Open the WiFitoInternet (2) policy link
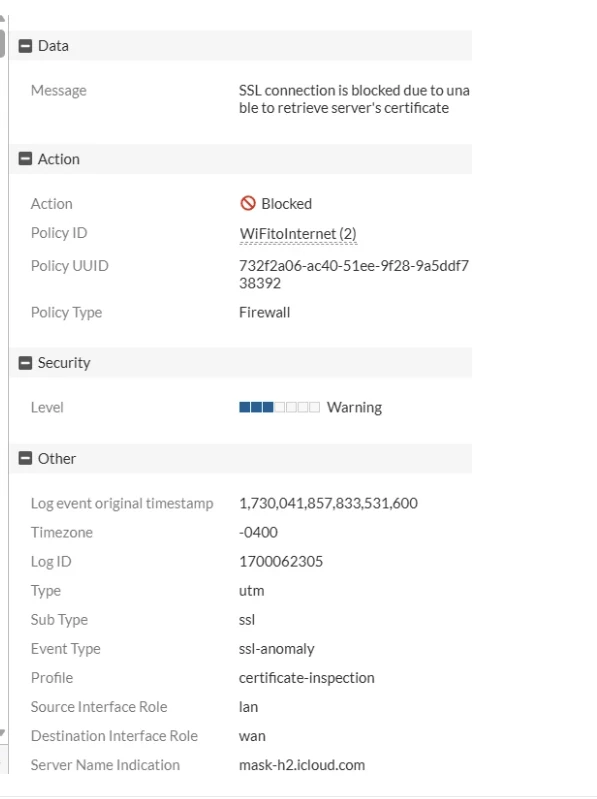Image resolution: width=597 pixels, height=799 pixels. pos(298,234)
